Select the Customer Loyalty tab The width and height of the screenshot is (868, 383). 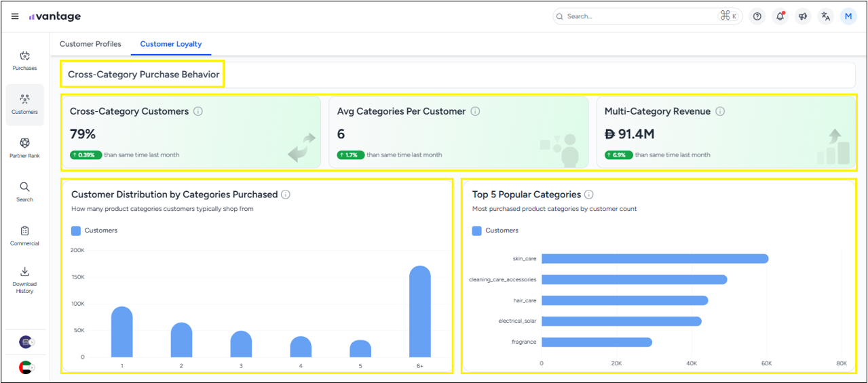pos(171,44)
